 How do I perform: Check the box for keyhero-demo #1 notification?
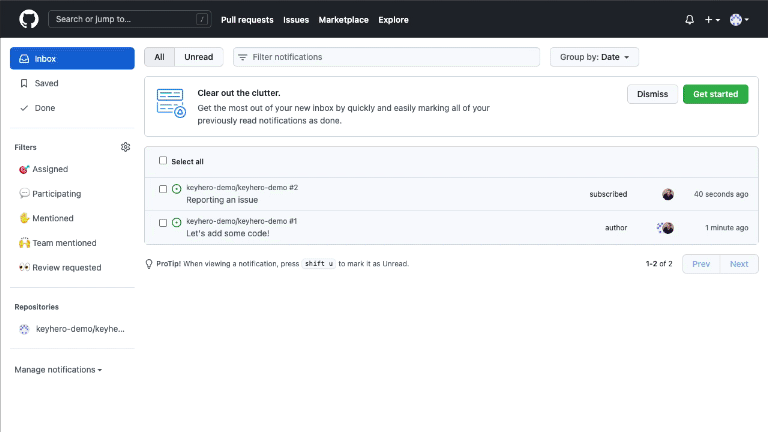163,223
